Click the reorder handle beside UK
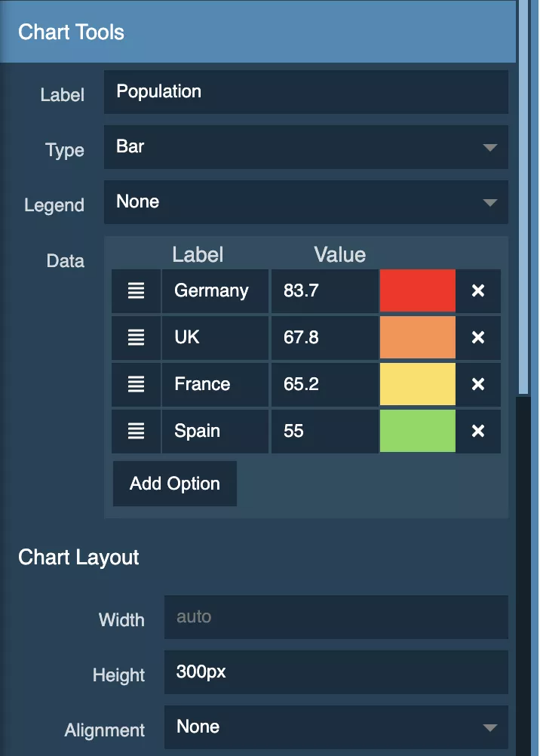The height and width of the screenshot is (756, 540). coord(136,337)
